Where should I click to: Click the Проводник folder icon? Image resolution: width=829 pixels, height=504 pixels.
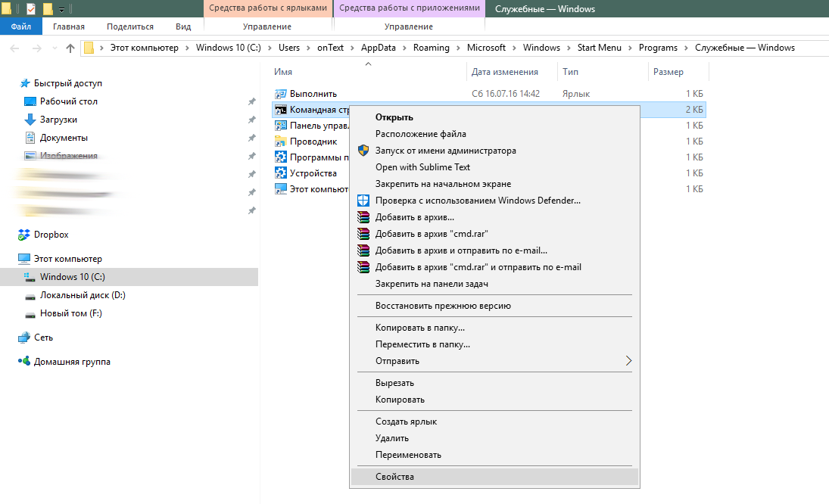(281, 142)
